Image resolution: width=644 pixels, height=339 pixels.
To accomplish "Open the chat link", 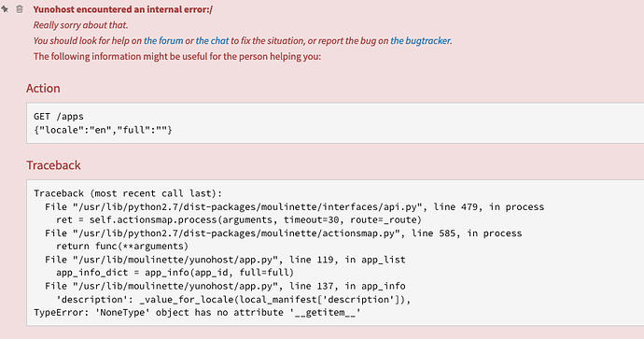I will pyautogui.click(x=213, y=41).
